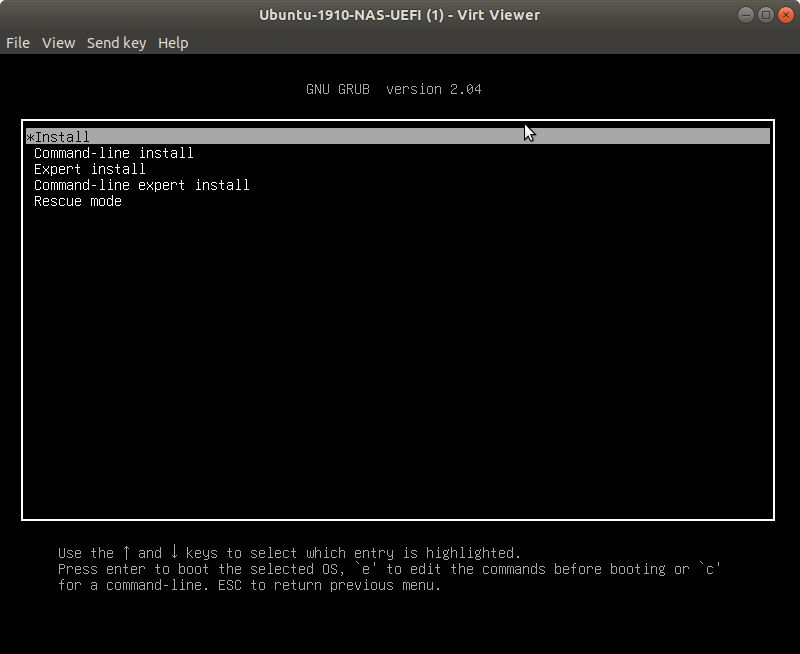
Task: Open the View menu
Action: (59, 43)
